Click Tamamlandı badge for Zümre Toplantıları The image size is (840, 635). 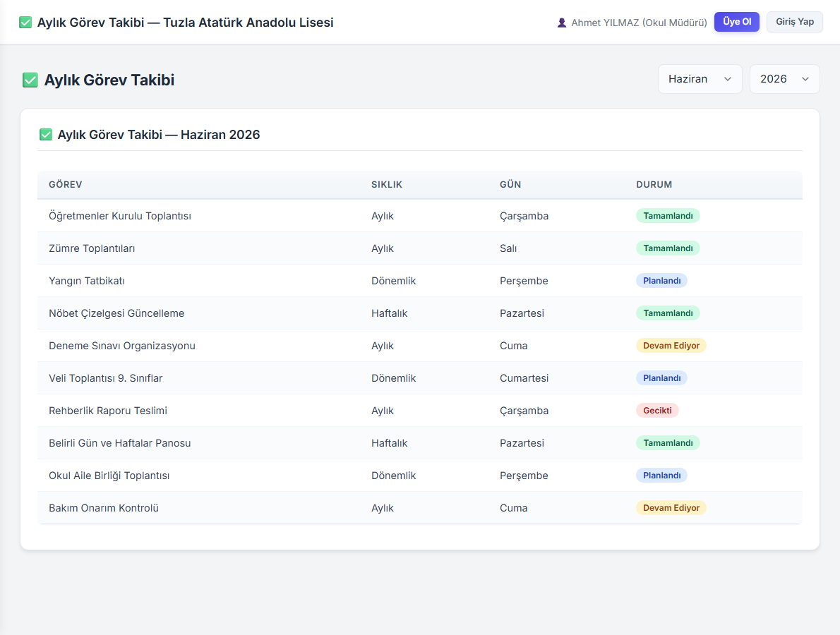click(668, 248)
